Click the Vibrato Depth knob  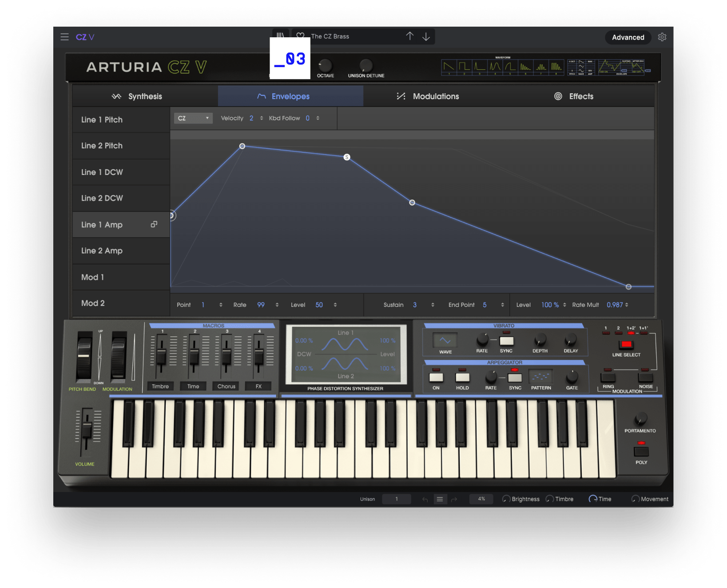coord(540,340)
